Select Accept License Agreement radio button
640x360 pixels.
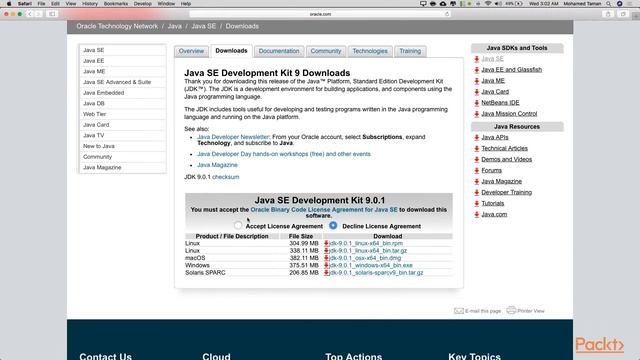point(238,225)
